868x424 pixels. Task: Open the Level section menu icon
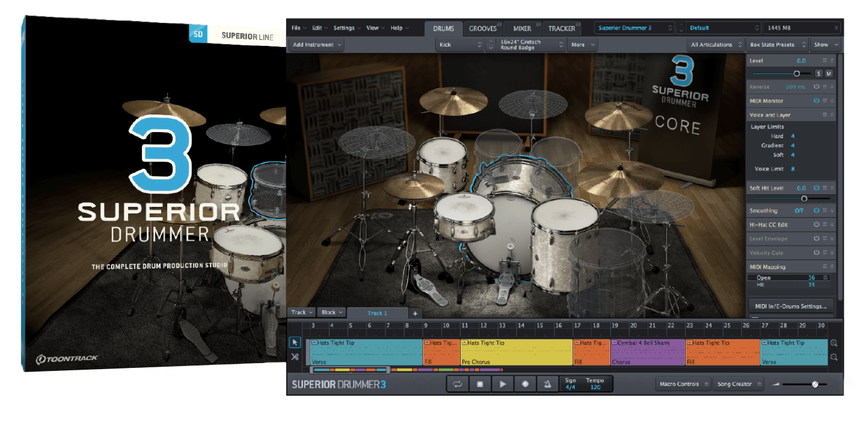825,60
